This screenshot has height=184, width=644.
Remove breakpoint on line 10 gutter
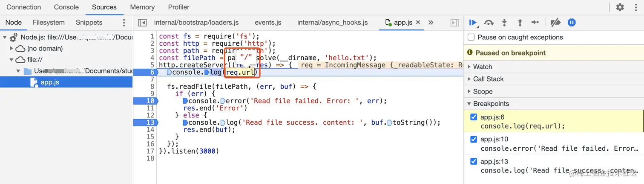tap(145, 101)
